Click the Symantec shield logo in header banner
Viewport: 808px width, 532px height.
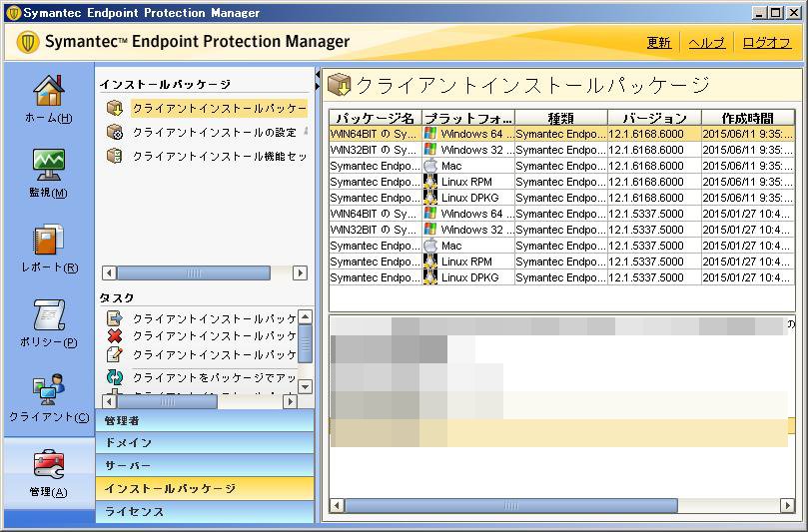tap(28, 42)
